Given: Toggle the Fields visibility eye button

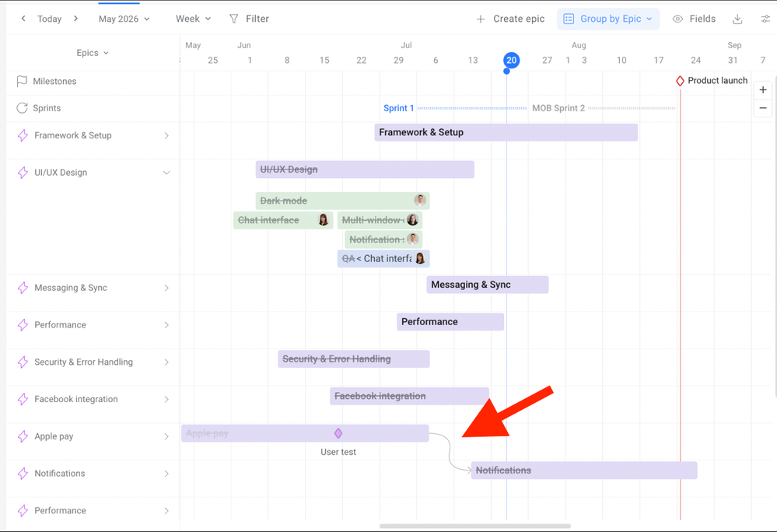Looking at the screenshot, I should [694, 19].
